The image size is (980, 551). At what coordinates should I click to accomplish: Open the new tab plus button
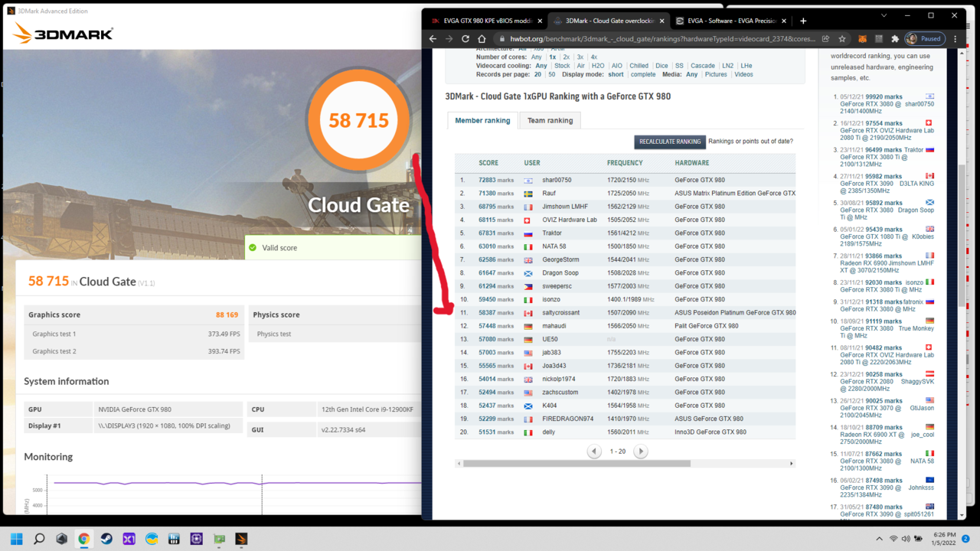[803, 21]
